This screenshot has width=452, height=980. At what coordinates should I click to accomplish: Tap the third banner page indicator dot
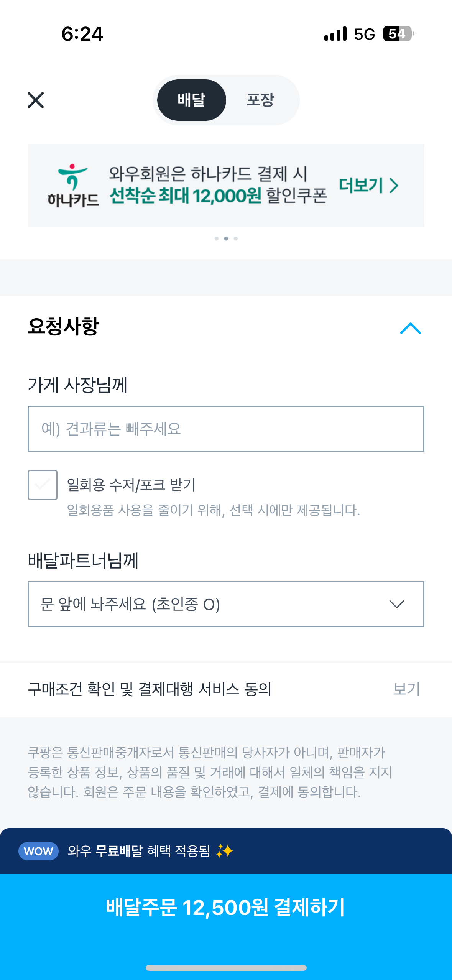[x=236, y=238]
